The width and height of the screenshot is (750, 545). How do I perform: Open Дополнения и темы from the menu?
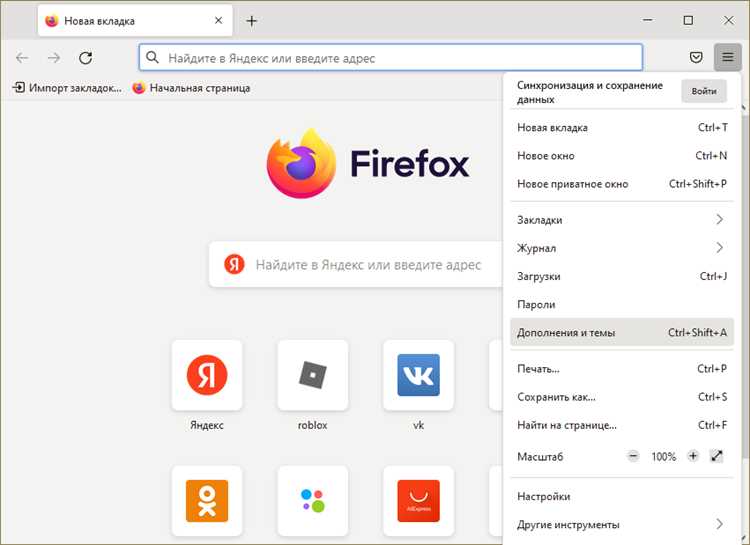622,332
